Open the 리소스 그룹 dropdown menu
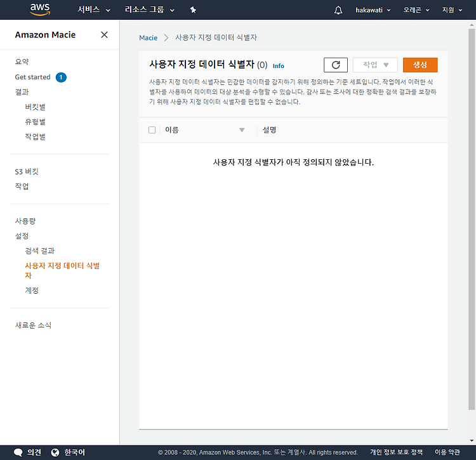Image resolution: width=476 pixels, height=460 pixels. 150,10
